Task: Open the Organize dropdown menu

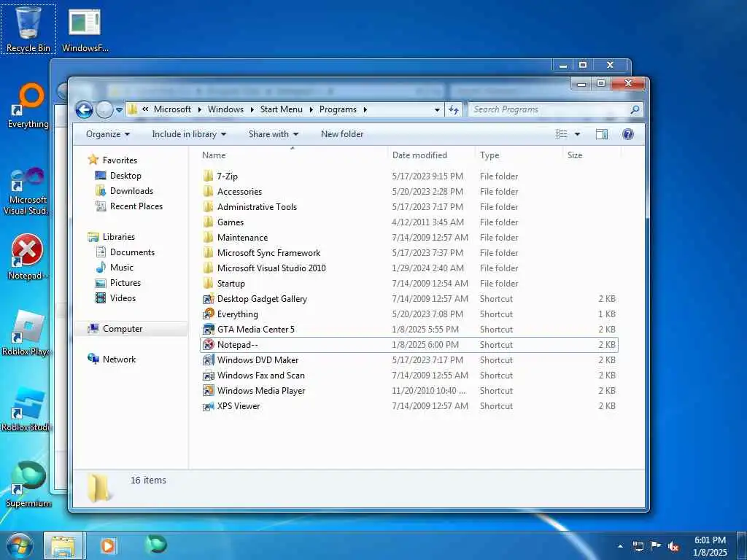Action: [108, 134]
